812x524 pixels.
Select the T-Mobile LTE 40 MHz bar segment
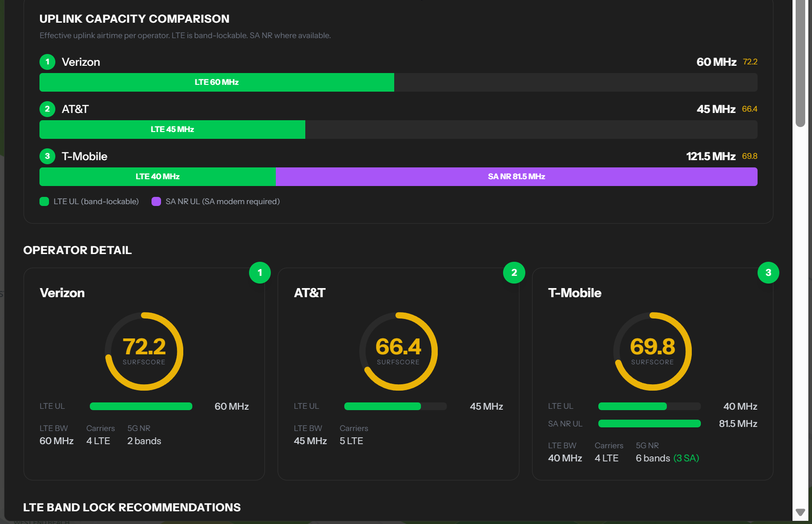point(157,176)
